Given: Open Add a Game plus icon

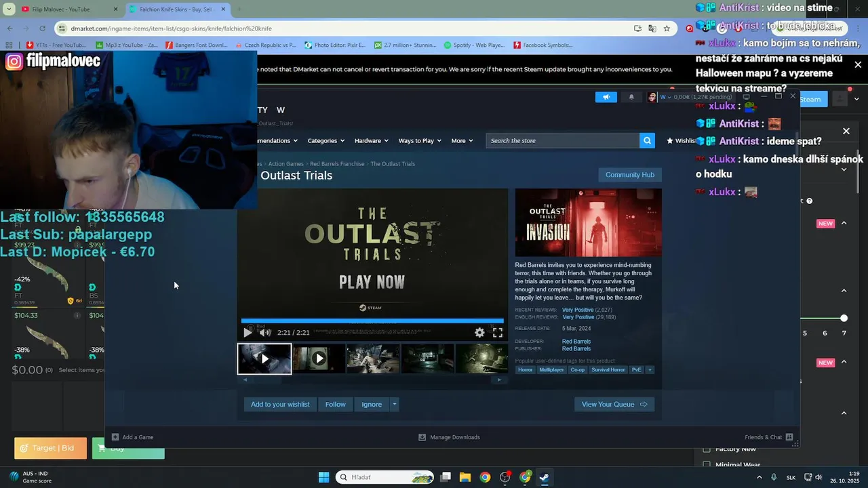Looking at the screenshot, I should (x=115, y=437).
